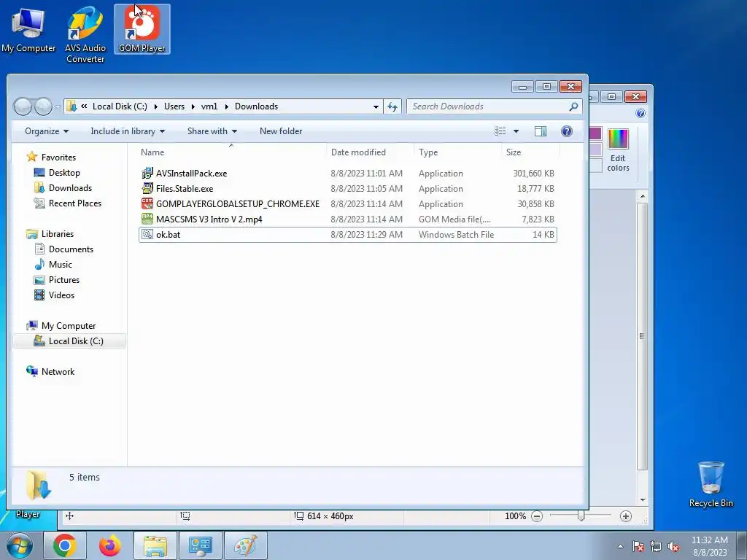This screenshot has width=747, height=560.
Task: Click Paint zoom slider handle
Action: [581, 516]
